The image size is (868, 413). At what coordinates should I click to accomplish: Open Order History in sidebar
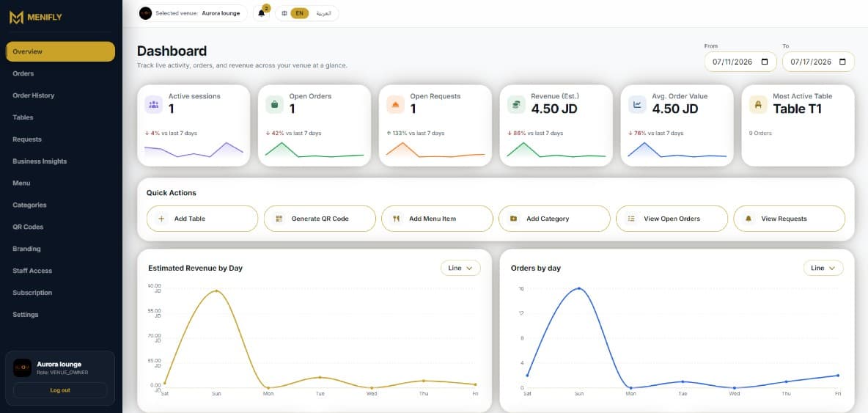point(60,95)
